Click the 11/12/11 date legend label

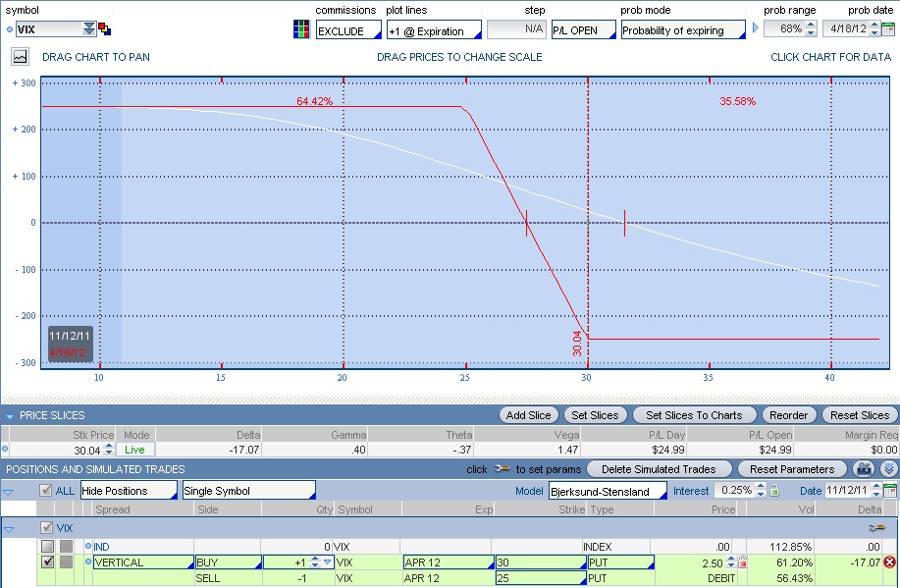pos(69,336)
